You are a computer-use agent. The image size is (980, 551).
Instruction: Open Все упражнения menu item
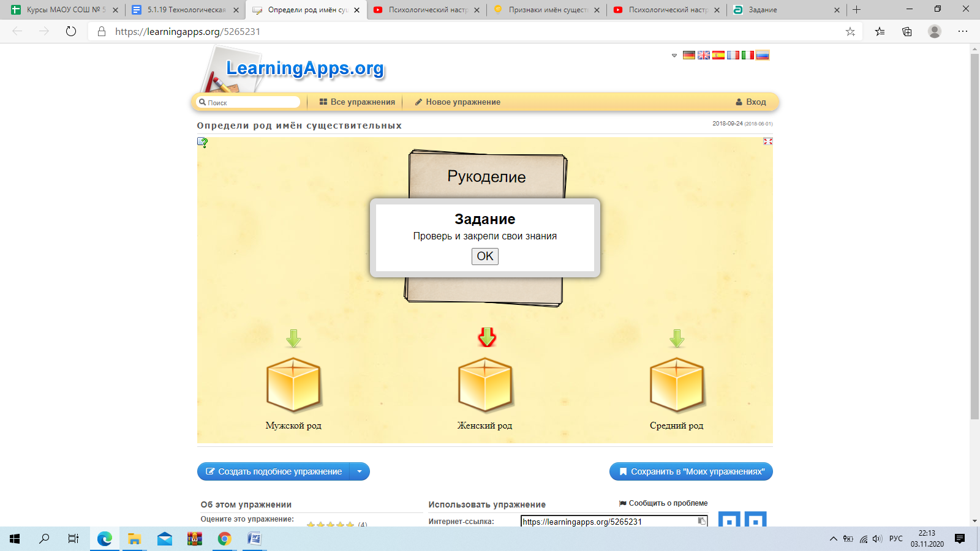(x=358, y=102)
